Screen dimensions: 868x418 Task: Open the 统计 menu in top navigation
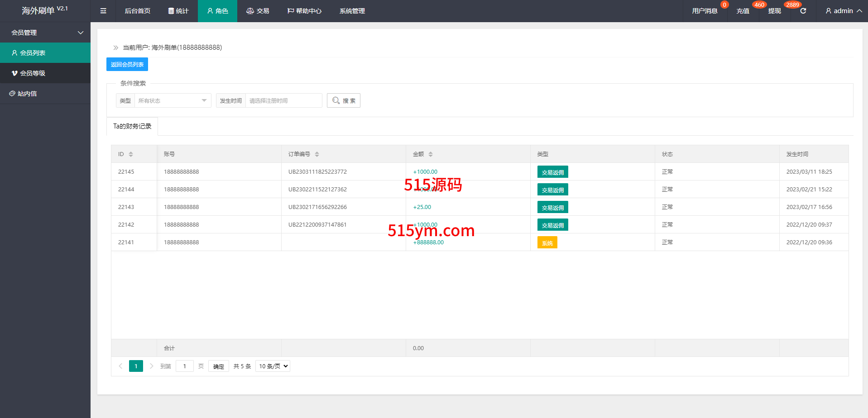pyautogui.click(x=178, y=11)
